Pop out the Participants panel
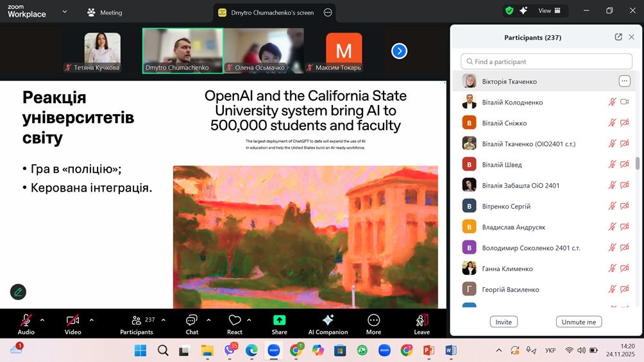The width and height of the screenshot is (644, 362). [618, 37]
